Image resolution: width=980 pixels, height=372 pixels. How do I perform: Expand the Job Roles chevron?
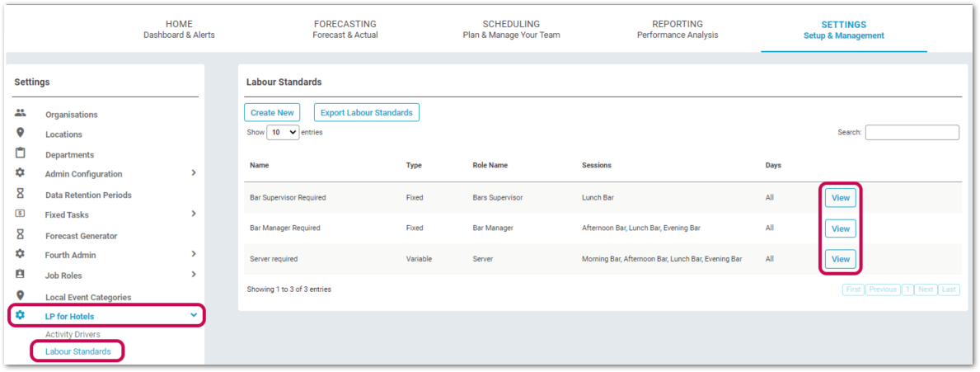click(194, 274)
